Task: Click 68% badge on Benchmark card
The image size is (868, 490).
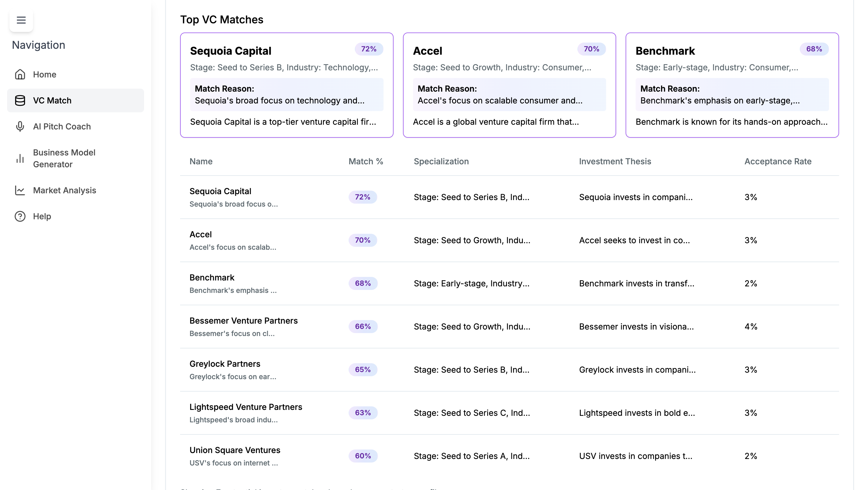Action: (x=814, y=49)
